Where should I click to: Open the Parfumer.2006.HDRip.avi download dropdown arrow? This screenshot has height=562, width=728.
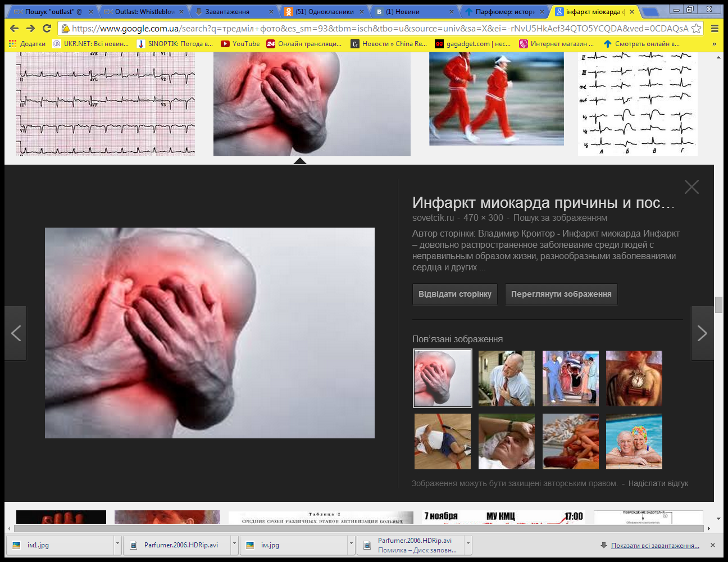[234, 545]
